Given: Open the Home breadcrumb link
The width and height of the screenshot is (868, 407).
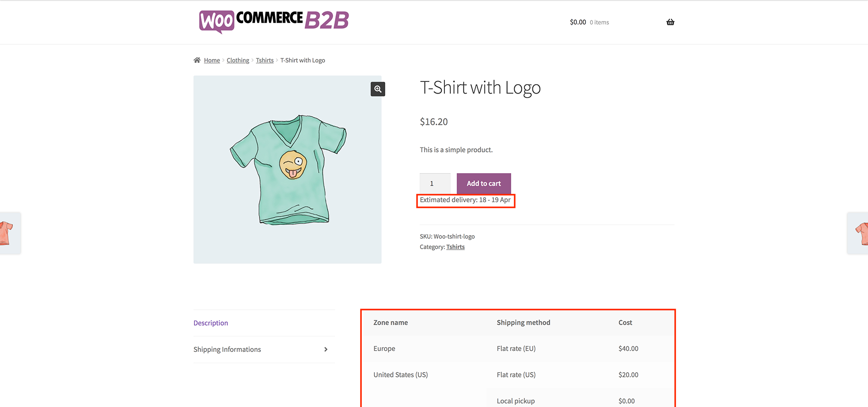Looking at the screenshot, I should [212, 61].
